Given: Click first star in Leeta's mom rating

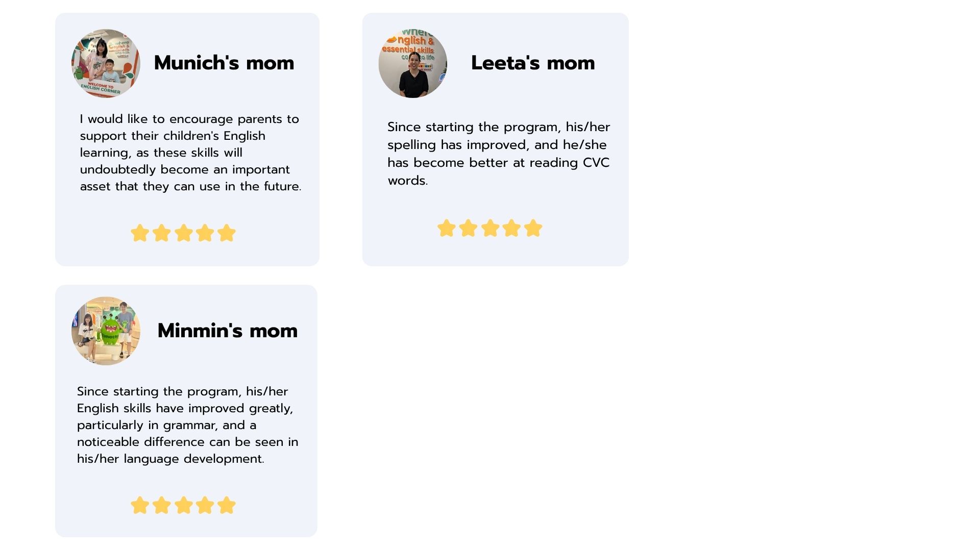Looking at the screenshot, I should click(x=447, y=228).
